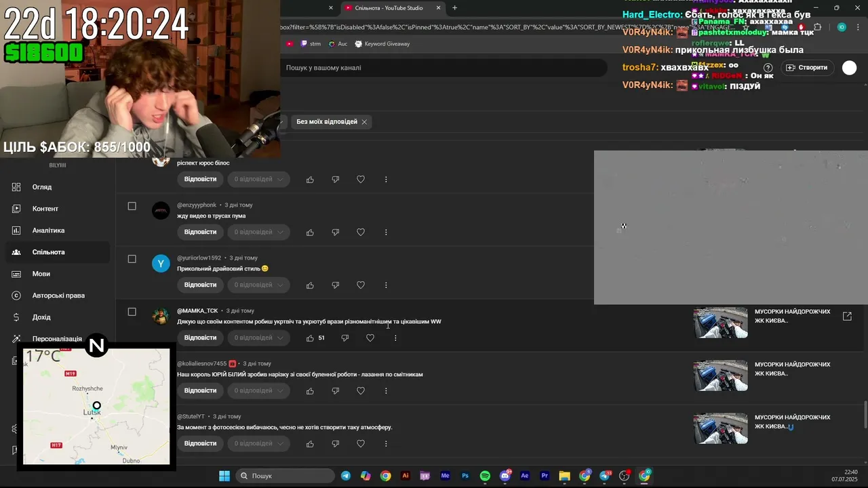Heart the @enzyyyphonk comment
The width and height of the screenshot is (868, 488).
361,232
